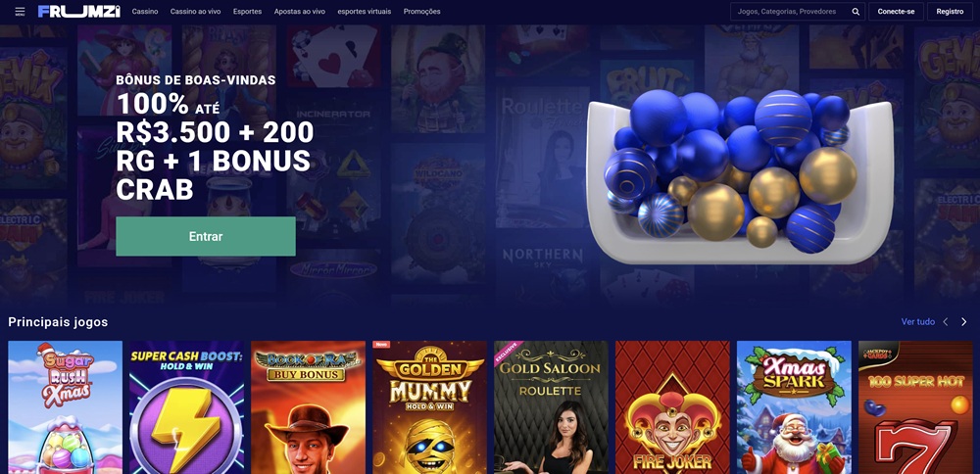The height and width of the screenshot is (474, 980).
Task: Go to next games with right arrow
Action: click(x=963, y=321)
